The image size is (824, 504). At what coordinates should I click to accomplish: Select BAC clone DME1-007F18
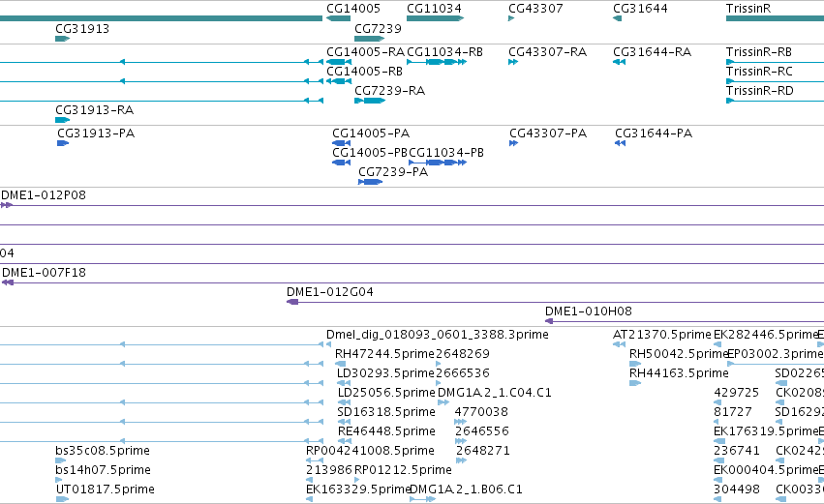click(x=45, y=273)
